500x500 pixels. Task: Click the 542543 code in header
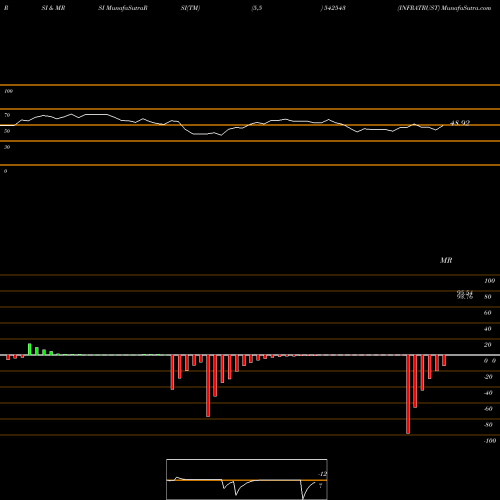(335, 8)
